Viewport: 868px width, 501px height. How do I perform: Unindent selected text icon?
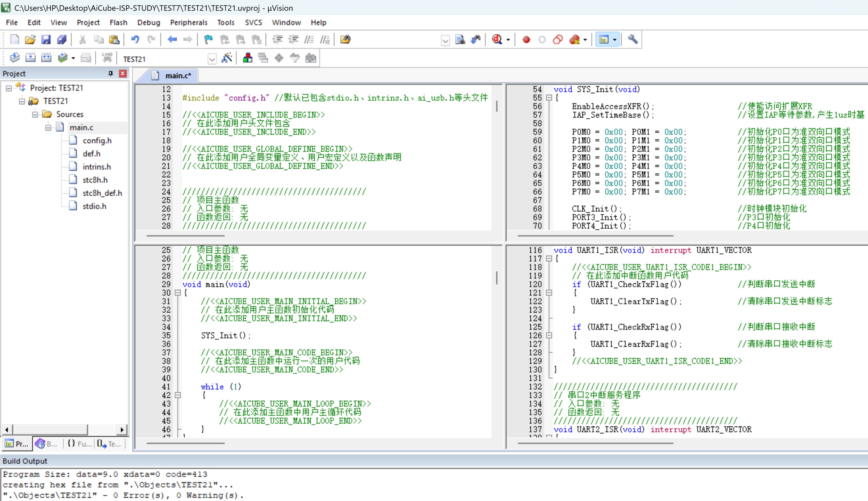coord(293,40)
